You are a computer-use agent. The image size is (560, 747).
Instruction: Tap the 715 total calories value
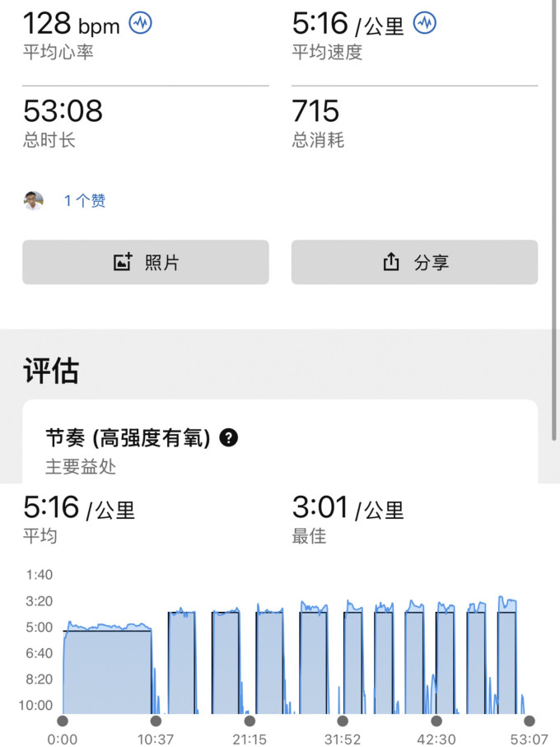[315, 111]
